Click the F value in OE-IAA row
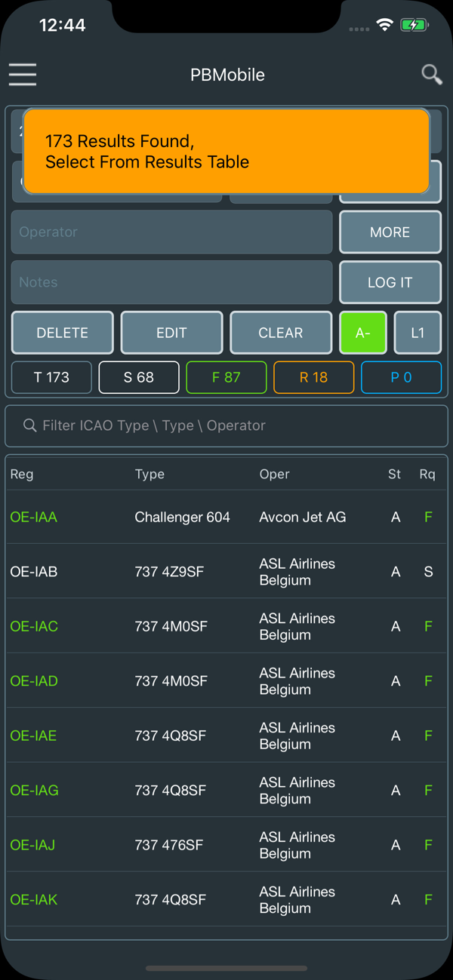The image size is (453, 980). 429,517
